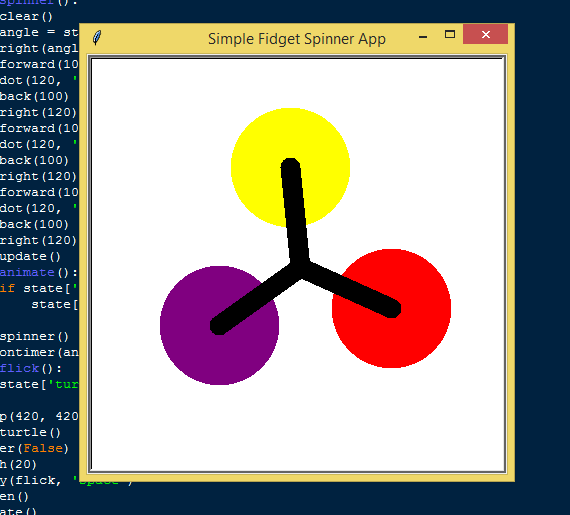Minimize the Simple Fidget Spinner App window
The width and height of the screenshot is (570, 515).
coord(423,36)
